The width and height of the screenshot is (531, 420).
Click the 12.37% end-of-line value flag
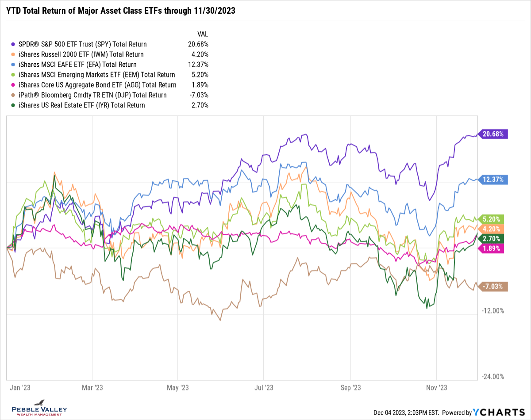click(x=493, y=179)
